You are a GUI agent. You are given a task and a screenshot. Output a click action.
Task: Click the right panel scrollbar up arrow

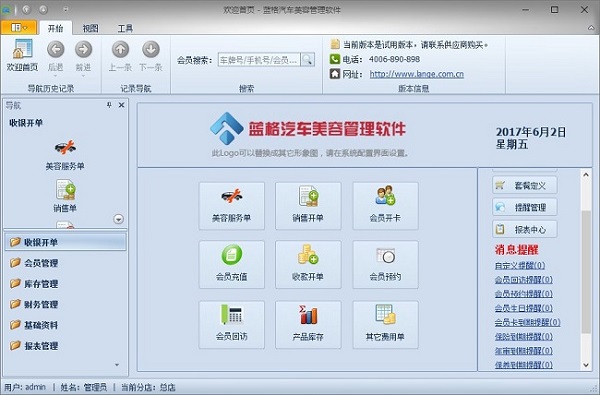tap(586, 175)
